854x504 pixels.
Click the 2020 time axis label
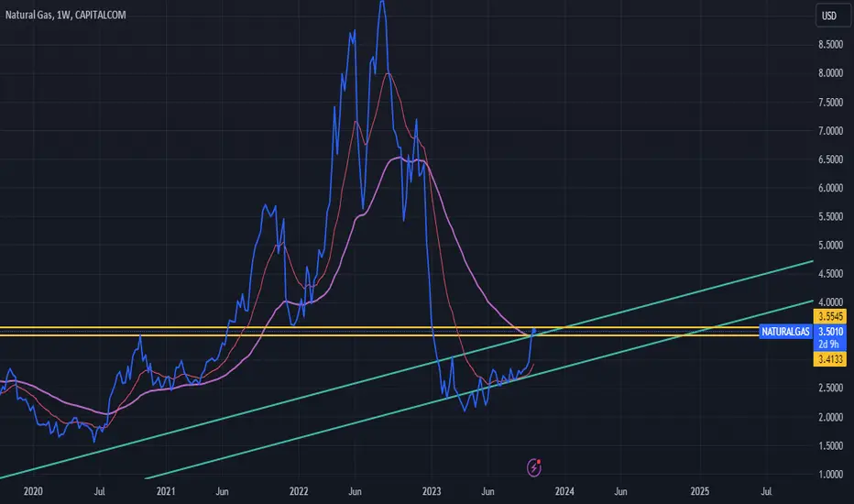click(33, 491)
